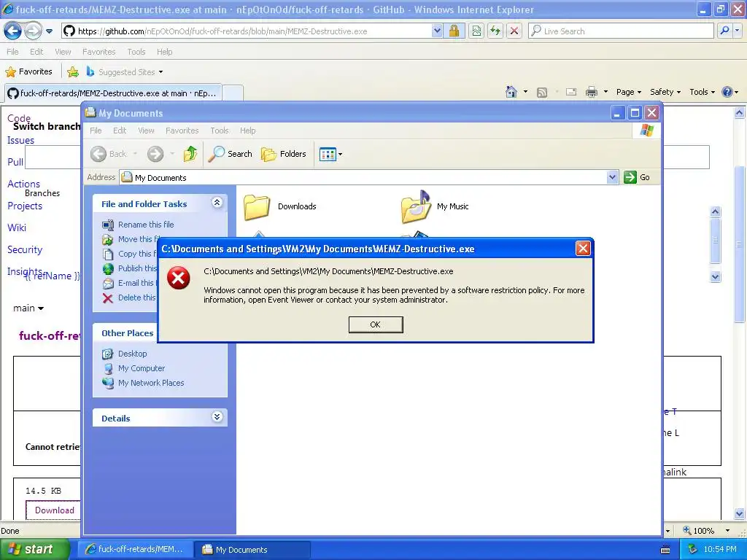Screen dimensions: 747x560
Task: Open the Page dropdown in IE command bar
Action: (x=628, y=92)
